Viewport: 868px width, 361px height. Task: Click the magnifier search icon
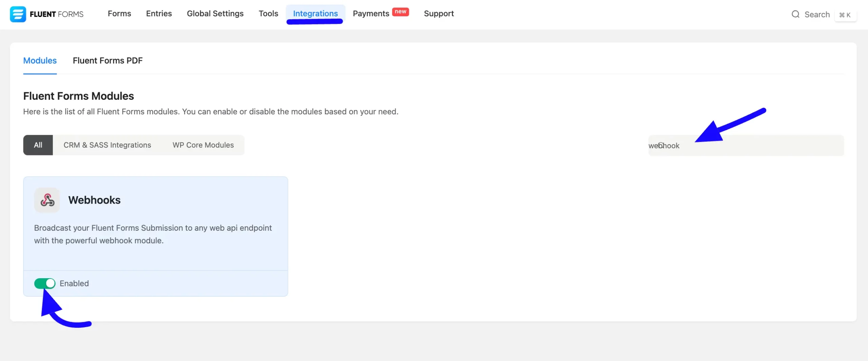(795, 14)
